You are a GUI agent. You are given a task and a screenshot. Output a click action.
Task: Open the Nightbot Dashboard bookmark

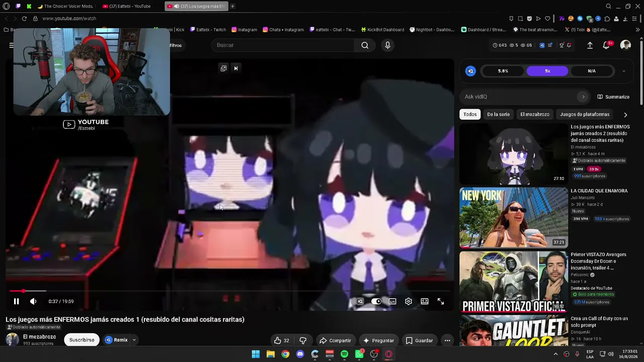tap(432, 30)
